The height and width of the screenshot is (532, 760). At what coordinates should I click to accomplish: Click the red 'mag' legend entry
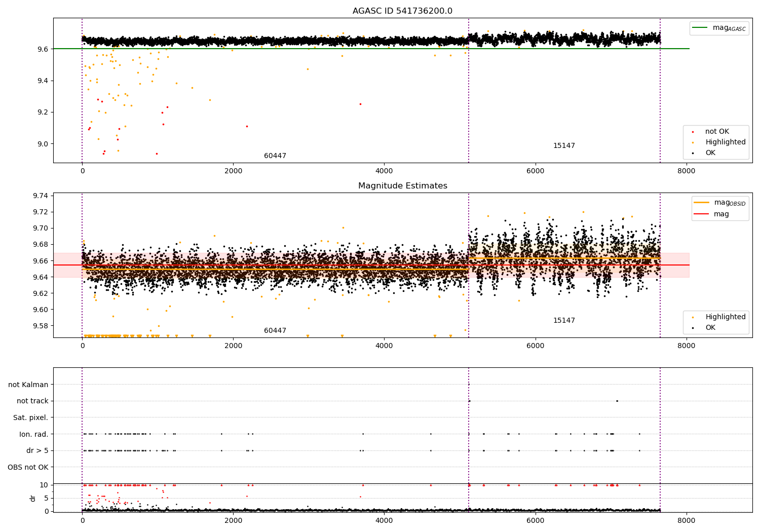(712, 214)
